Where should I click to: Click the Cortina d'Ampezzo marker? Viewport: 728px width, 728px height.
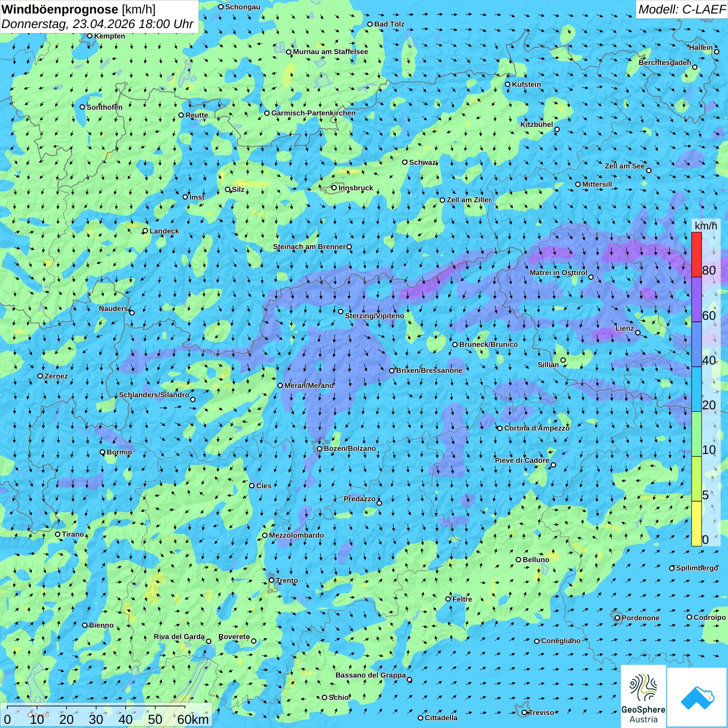(x=500, y=428)
